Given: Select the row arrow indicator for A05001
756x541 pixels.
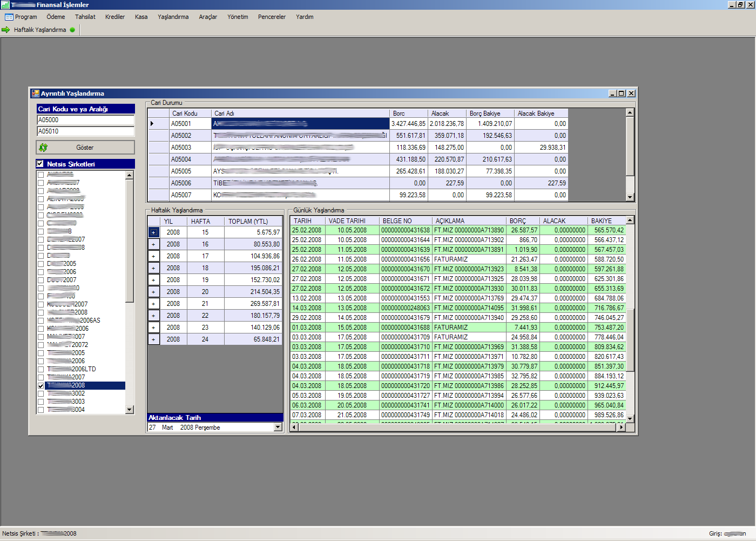Looking at the screenshot, I should coord(152,124).
